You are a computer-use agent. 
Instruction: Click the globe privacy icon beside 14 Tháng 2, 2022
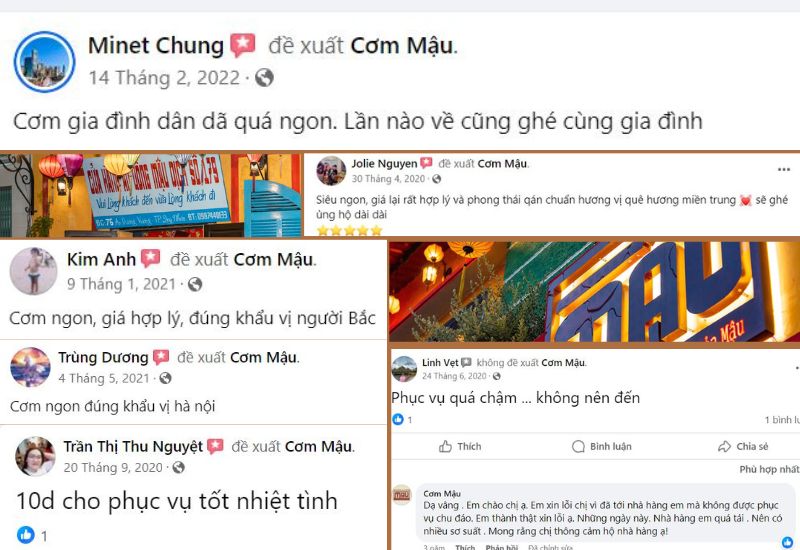tap(264, 78)
